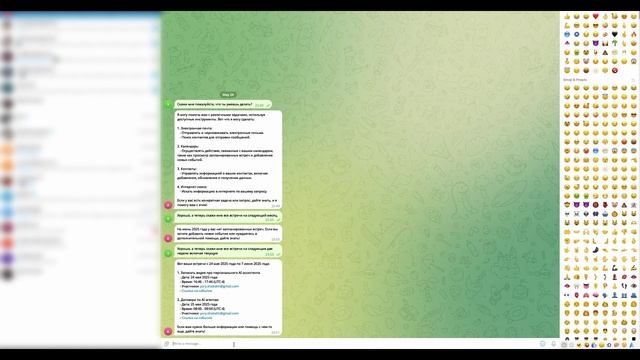Click the line '2. Календари:'
The height and width of the screenshot is (360, 640).
(188, 146)
